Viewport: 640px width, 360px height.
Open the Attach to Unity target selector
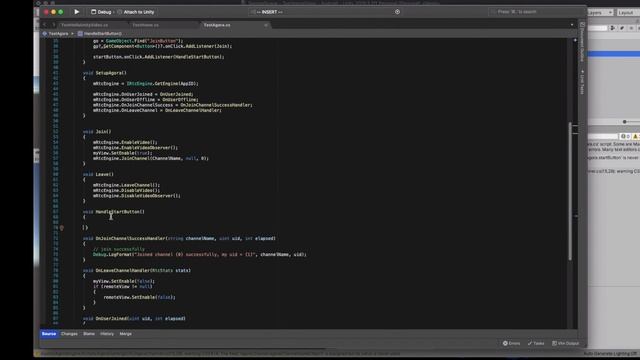136,12
